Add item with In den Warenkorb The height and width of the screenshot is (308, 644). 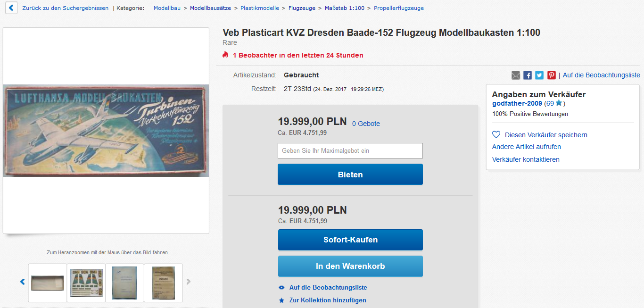coord(350,266)
